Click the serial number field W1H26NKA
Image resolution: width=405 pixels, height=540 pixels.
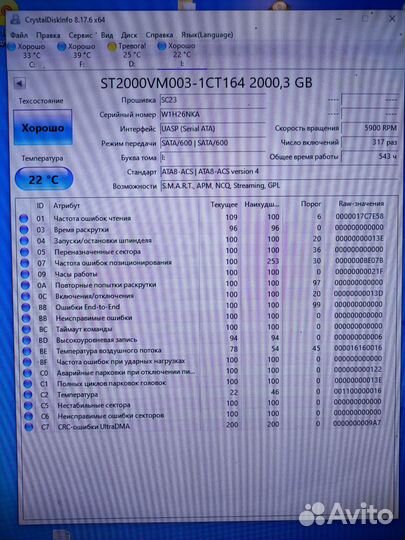(x=212, y=114)
